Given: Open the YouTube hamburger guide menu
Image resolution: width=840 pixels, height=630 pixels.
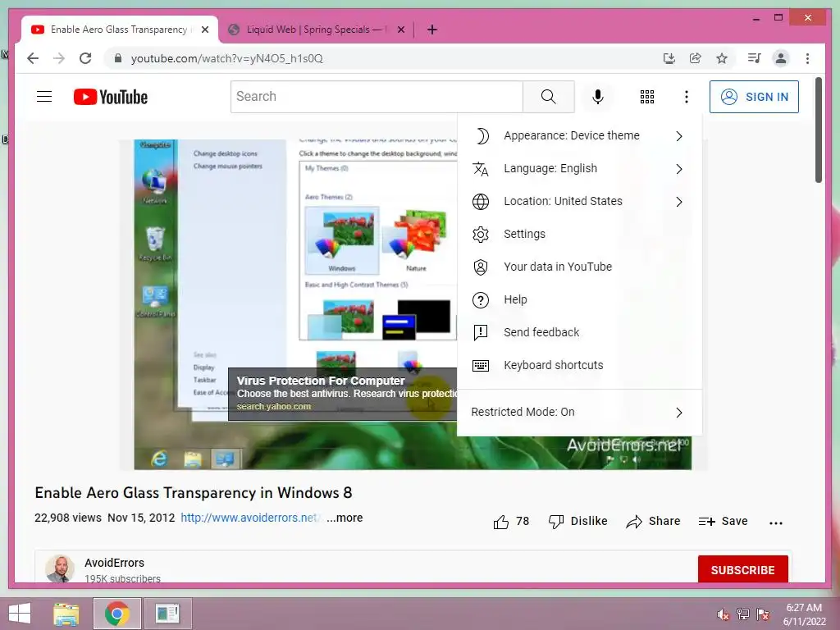Looking at the screenshot, I should tap(44, 97).
